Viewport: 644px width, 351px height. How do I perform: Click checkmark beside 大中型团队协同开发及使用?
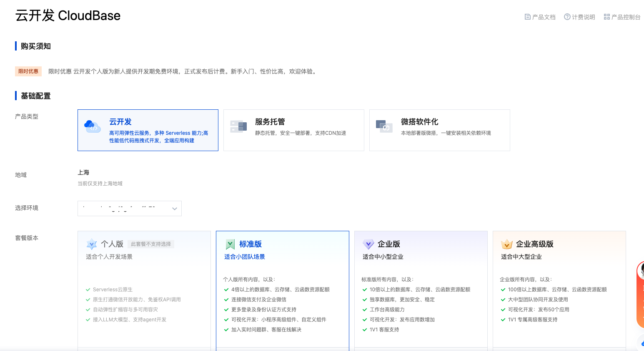(503, 300)
